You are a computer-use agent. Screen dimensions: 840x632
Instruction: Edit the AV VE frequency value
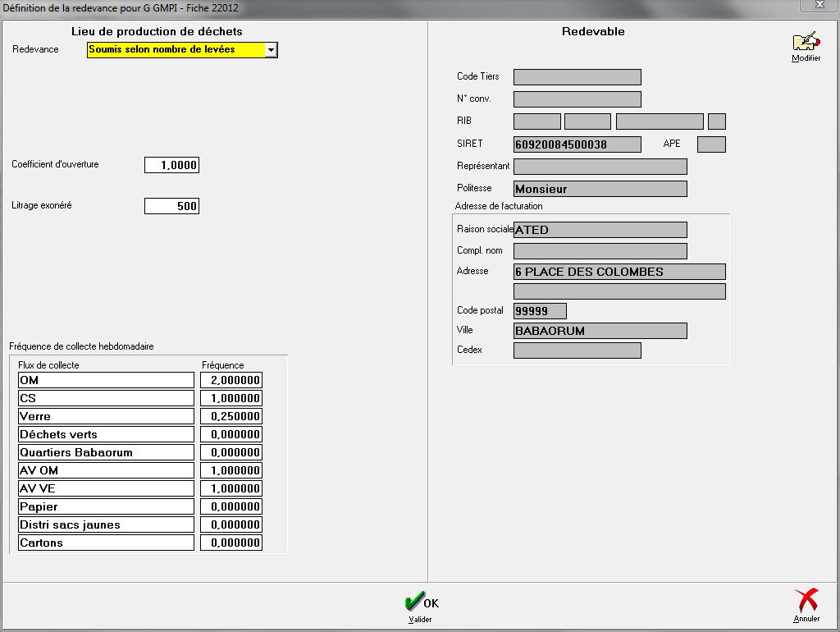231,488
